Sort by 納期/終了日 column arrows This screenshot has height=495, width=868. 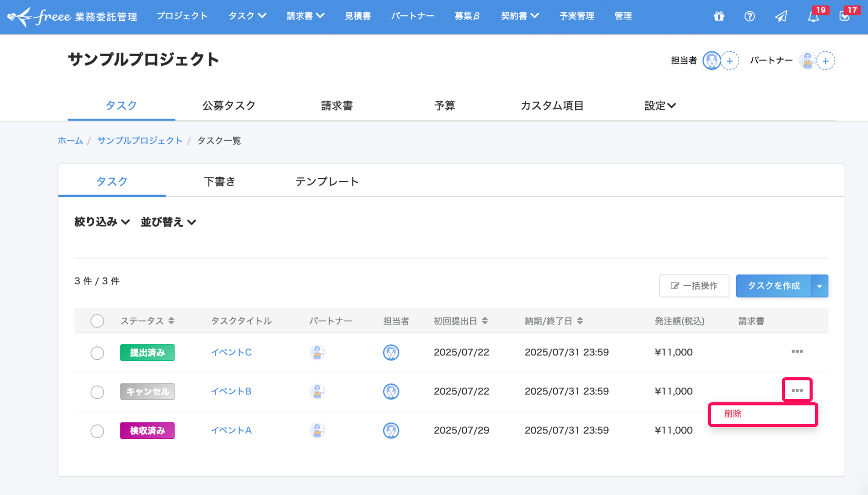[580, 321]
